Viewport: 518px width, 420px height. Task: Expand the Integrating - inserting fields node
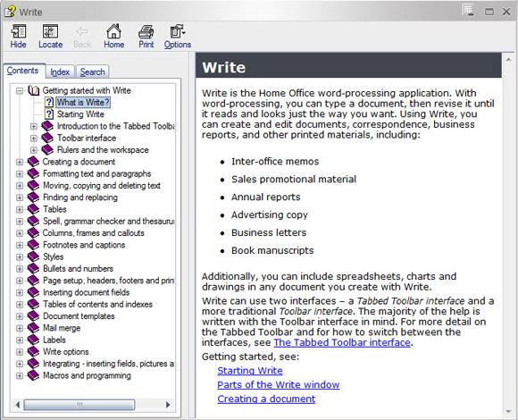tap(20, 364)
